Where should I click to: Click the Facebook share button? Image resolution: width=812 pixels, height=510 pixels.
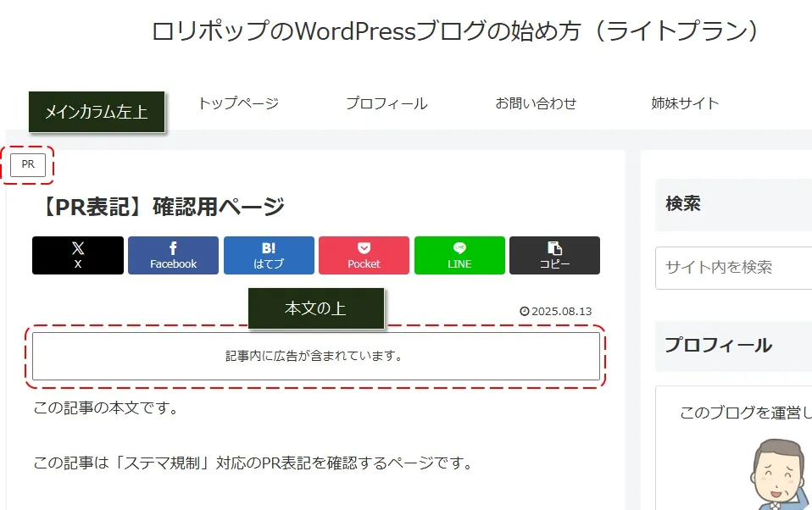click(173, 255)
